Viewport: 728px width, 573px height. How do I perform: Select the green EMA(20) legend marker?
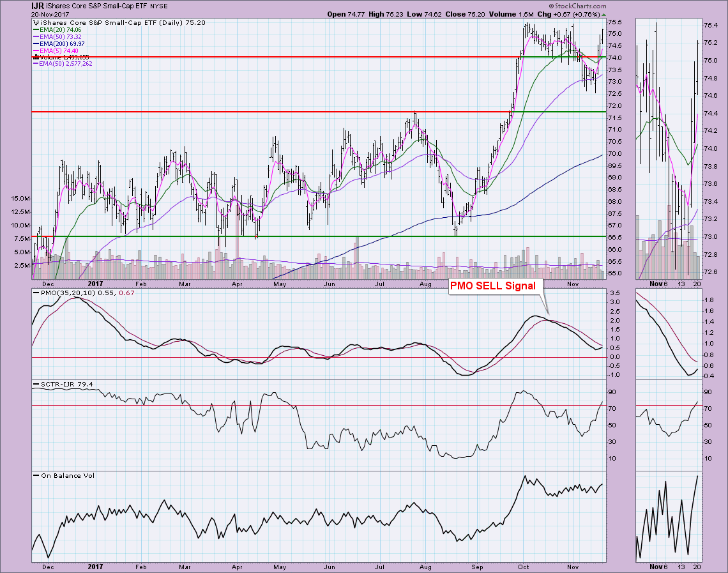pyautogui.click(x=35, y=29)
